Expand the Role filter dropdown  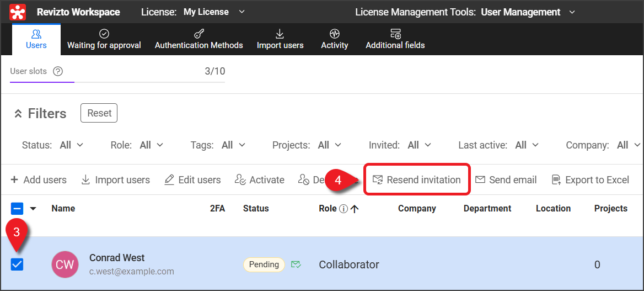pos(152,145)
